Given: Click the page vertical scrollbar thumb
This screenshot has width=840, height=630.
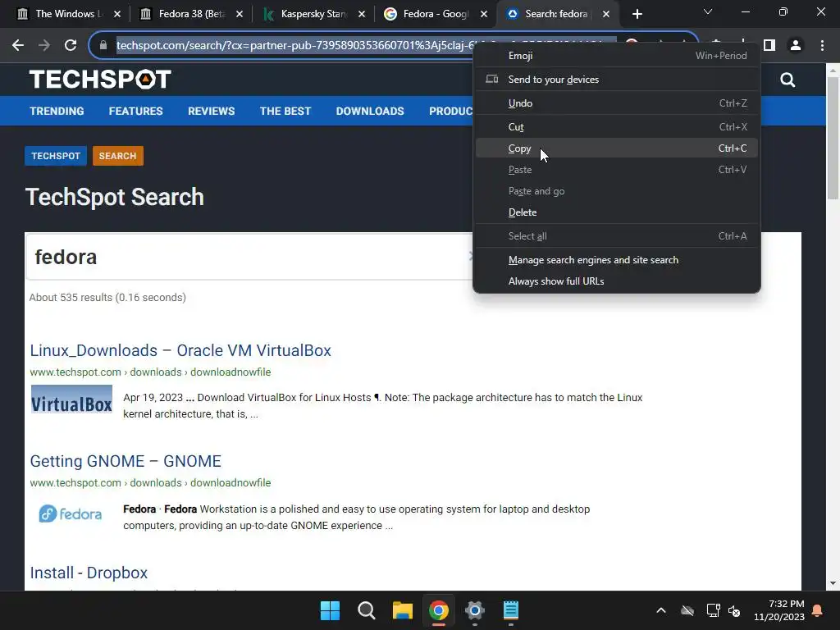Looking at the screenshot, I should 833,138.
